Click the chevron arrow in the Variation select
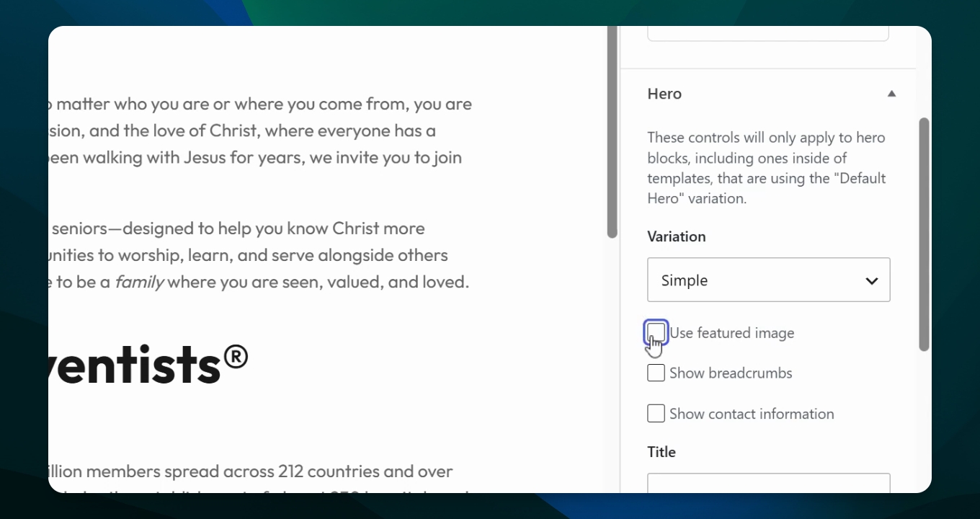 tap(872, 280)
